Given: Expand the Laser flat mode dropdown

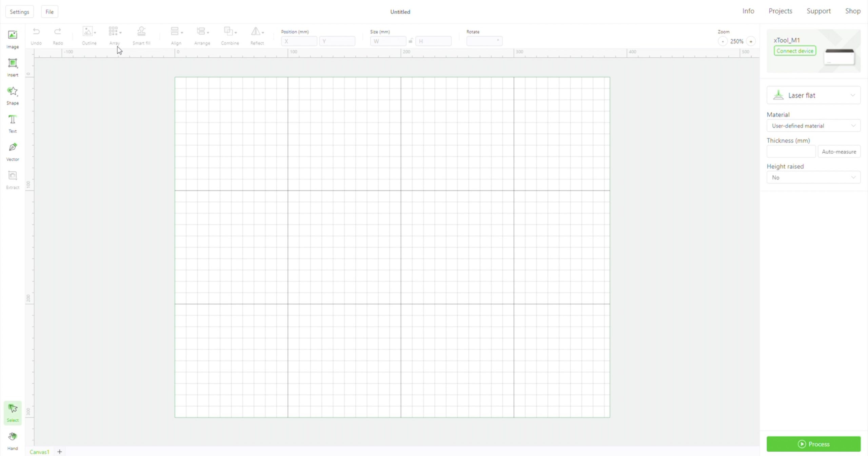Looking at the screenshot, I should click(813, 95).
